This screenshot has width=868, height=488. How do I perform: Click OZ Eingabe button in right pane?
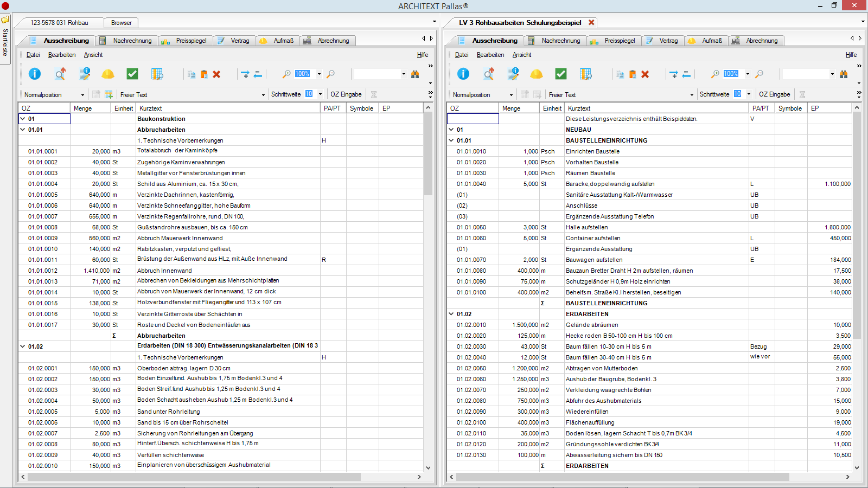click(775, 94)
